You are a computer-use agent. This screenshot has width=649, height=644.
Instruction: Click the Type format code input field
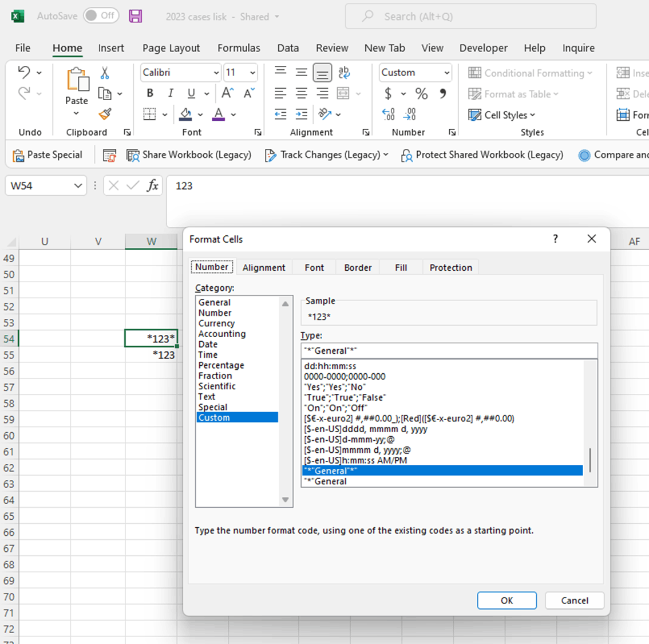[x=449, y=351]
